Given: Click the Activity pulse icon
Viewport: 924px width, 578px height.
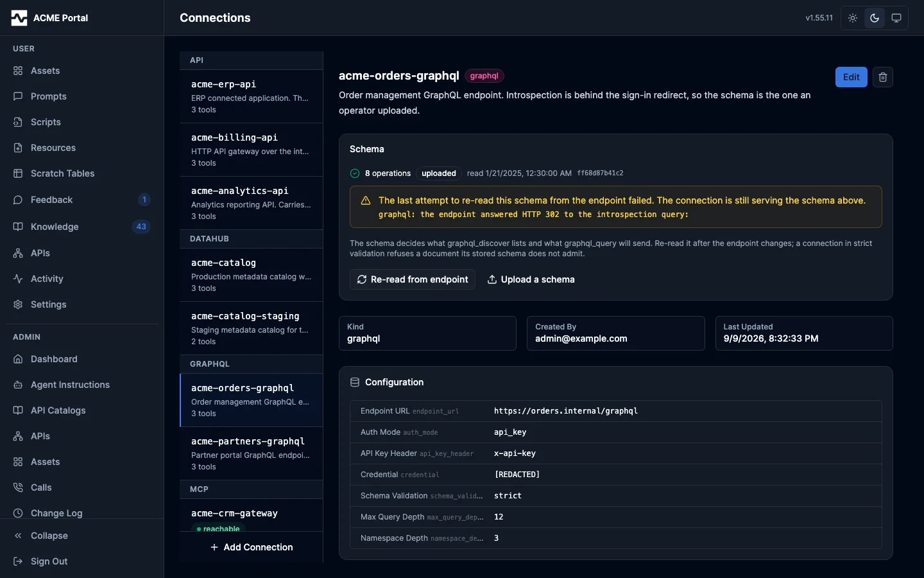Looking at the screenshot, I should pos(18,279).
